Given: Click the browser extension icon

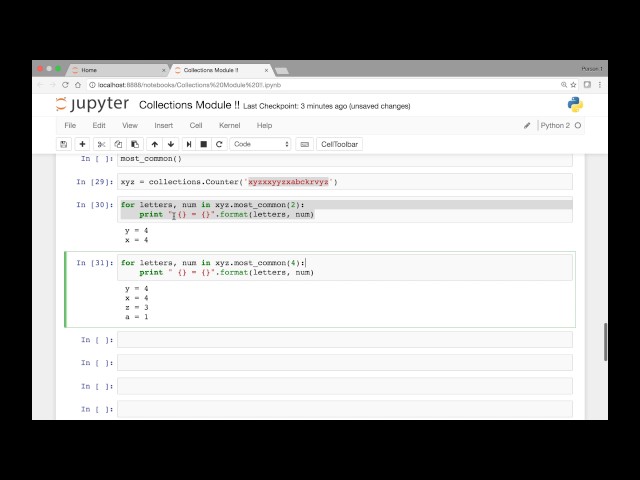Looking at the screenshot, I should [587, 84].
